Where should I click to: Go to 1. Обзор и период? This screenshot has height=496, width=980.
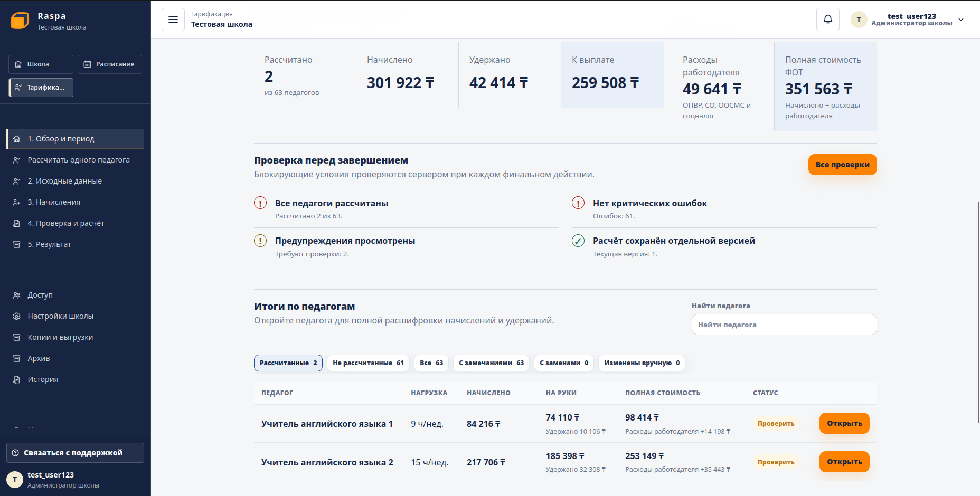(x=75, y=139)
